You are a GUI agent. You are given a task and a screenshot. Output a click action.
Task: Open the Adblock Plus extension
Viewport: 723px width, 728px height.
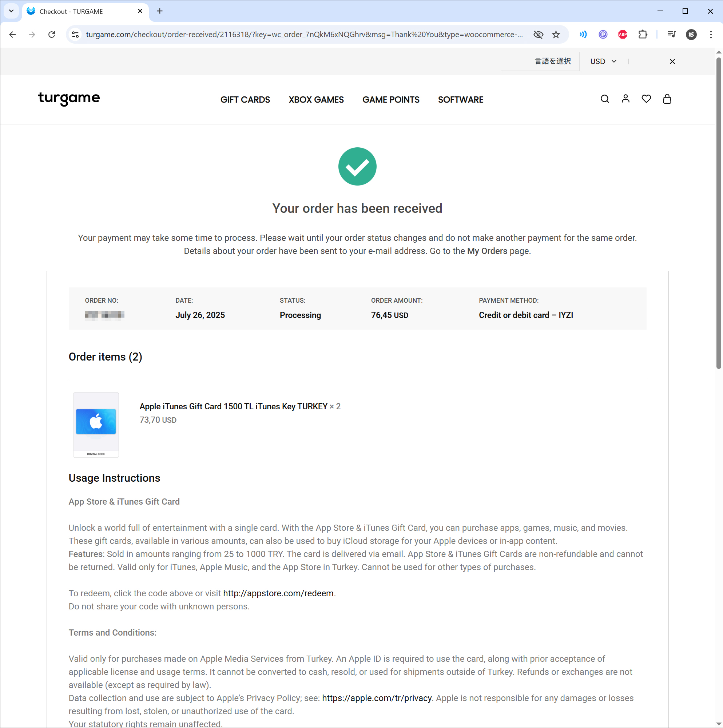coord(623,35)
